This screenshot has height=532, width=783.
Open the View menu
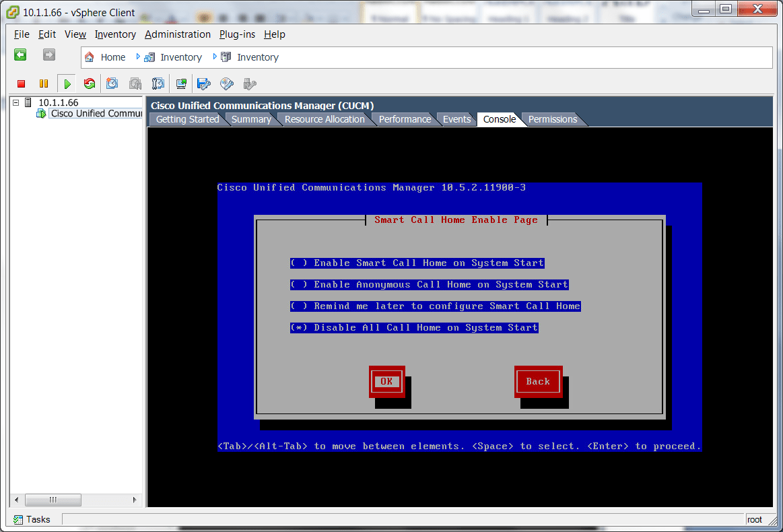coord(75,34)
